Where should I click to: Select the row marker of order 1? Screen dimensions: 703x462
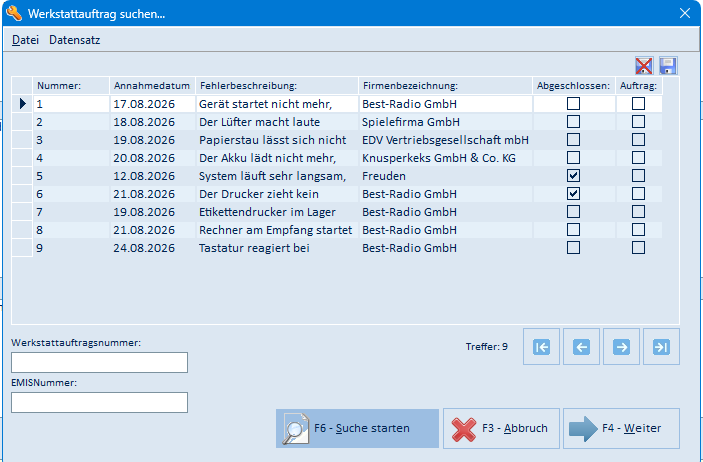click(22, 104)
